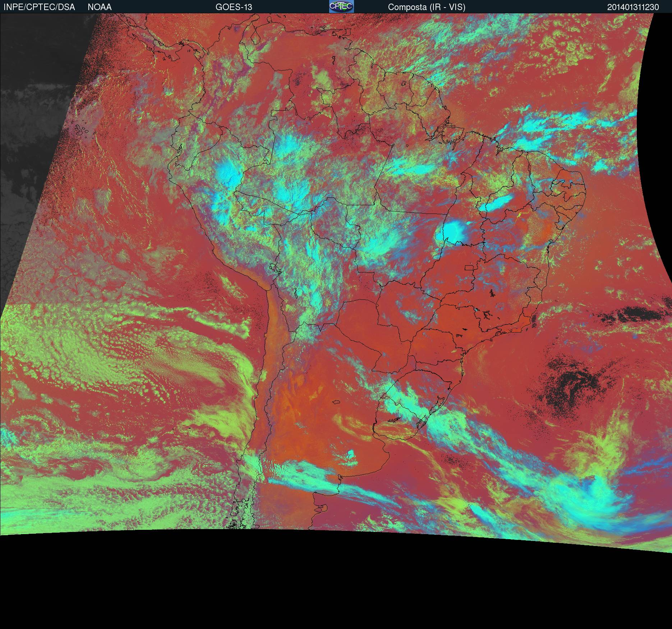Screen dimensions: 672x629
Task: Click the Composta (IR - VIS) title
Action: coord(427,7)
